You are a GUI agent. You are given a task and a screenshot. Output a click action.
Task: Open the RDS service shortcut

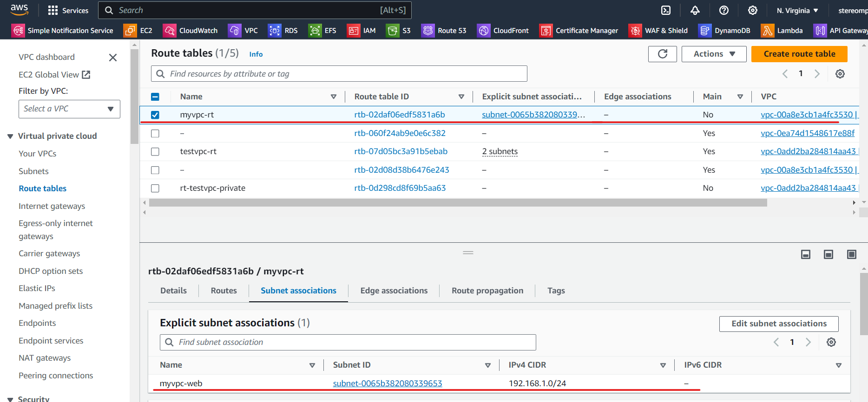pyautogui.click(x=283, y=31)
